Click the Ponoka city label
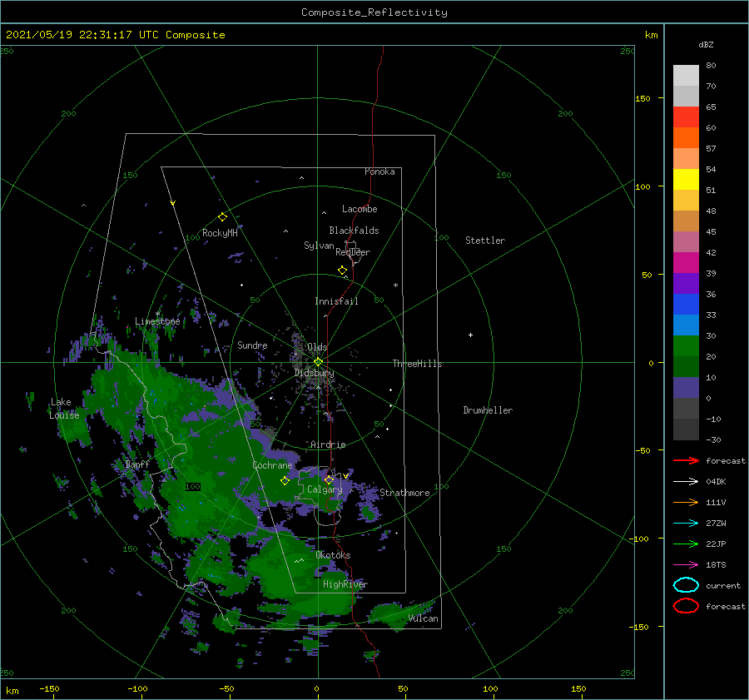The width and height of the screenshot is (749, 700). (379, 171)
